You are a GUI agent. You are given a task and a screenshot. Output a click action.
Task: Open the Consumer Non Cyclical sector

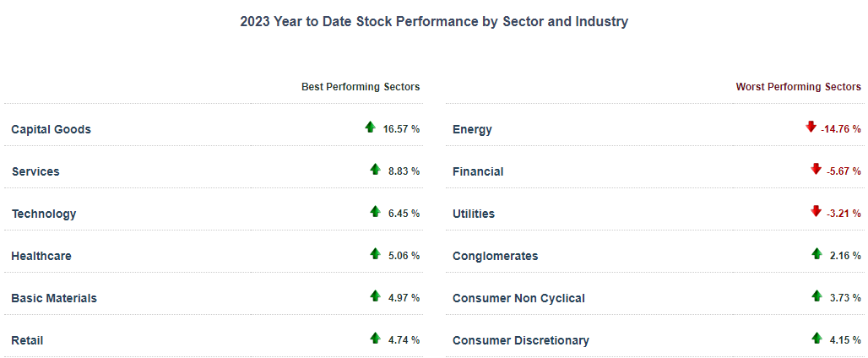point(518,298)
